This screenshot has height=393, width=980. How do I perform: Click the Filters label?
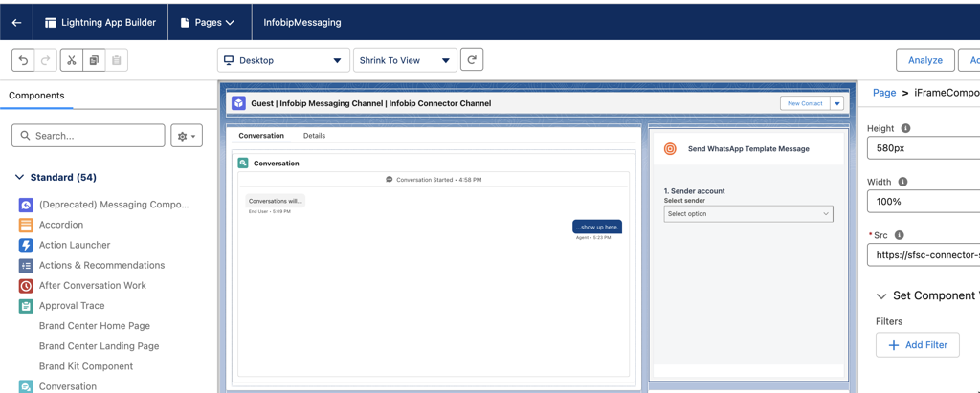[x=889, y=322]
